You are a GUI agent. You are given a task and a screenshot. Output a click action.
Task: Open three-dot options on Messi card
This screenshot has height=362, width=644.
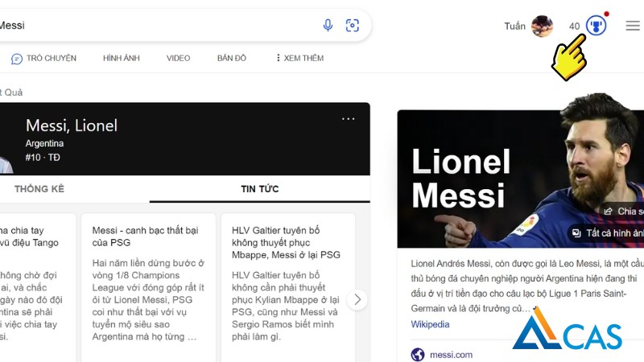point(348,119)
